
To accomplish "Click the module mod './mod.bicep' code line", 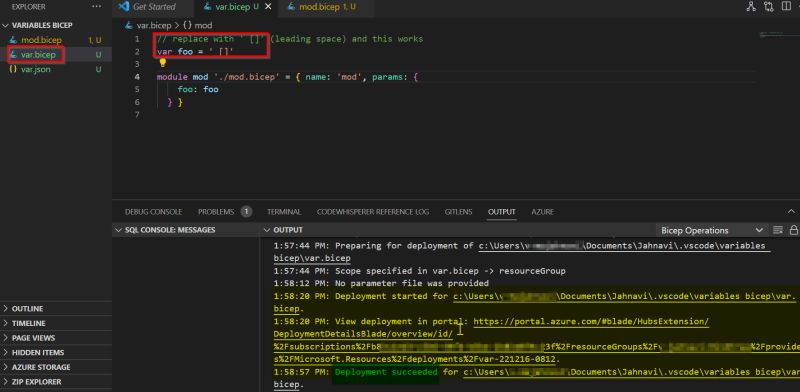I will 288,77.
